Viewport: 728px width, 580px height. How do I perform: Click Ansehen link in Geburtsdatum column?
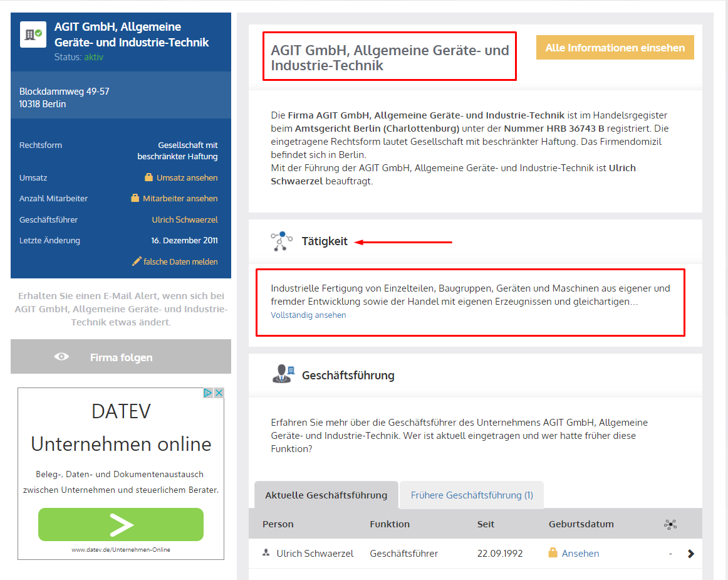(580, 554)
